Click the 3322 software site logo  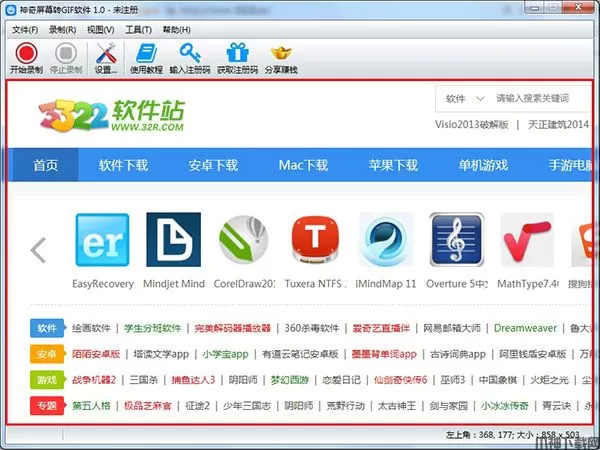[111, 116]
